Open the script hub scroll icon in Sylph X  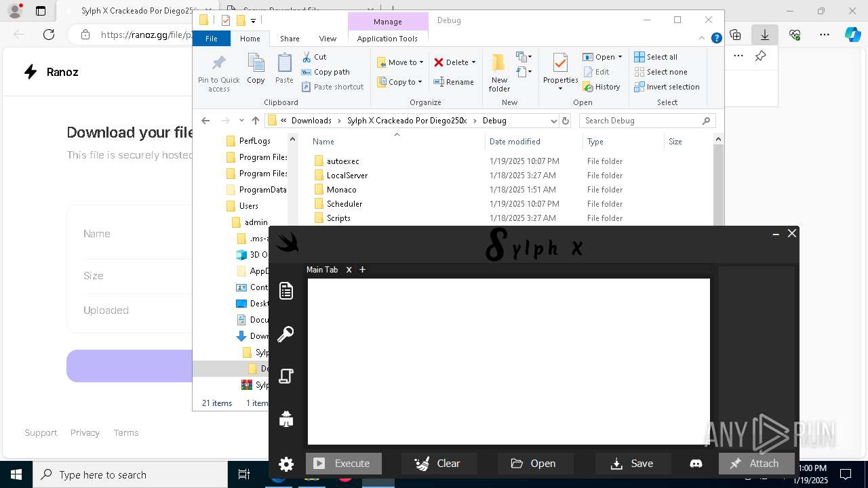coord(286,376)
